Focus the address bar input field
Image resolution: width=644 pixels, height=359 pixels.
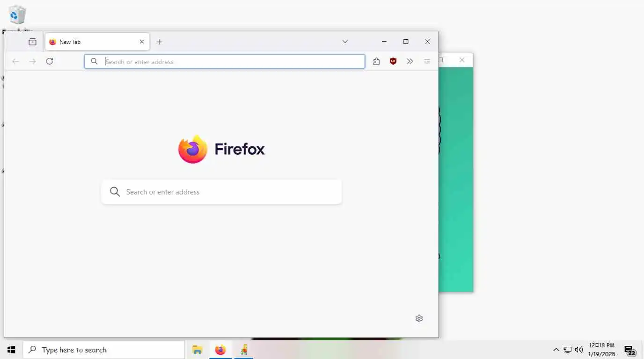(x=225, y=61)
